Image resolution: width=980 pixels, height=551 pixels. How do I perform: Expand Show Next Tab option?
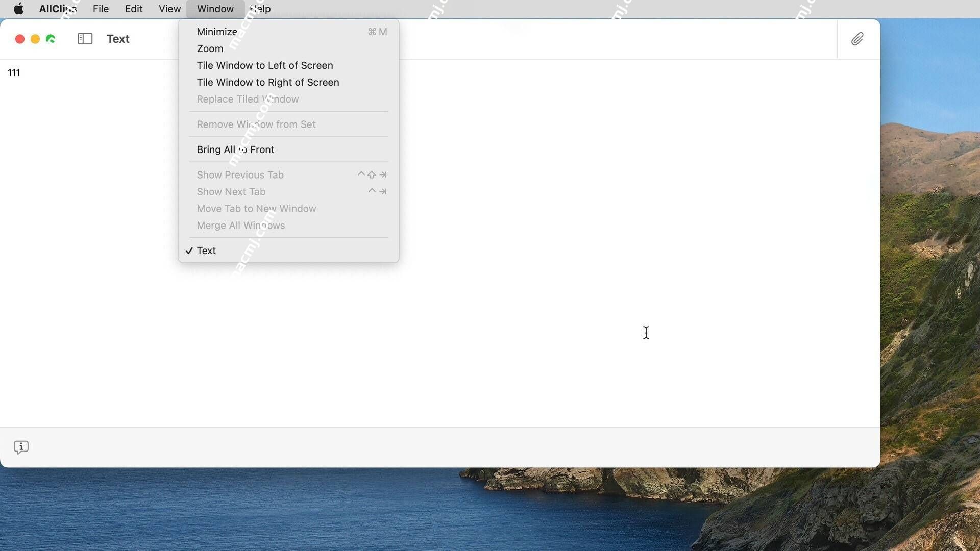pos(231,192)
